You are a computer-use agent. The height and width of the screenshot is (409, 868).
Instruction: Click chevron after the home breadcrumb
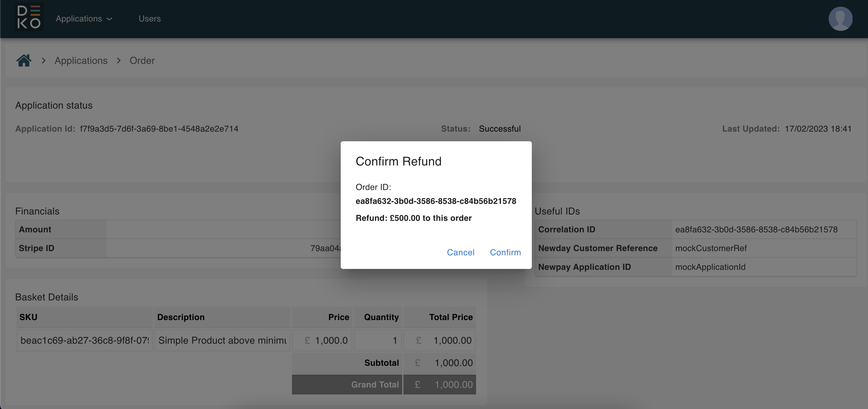(x=44, y=61)
